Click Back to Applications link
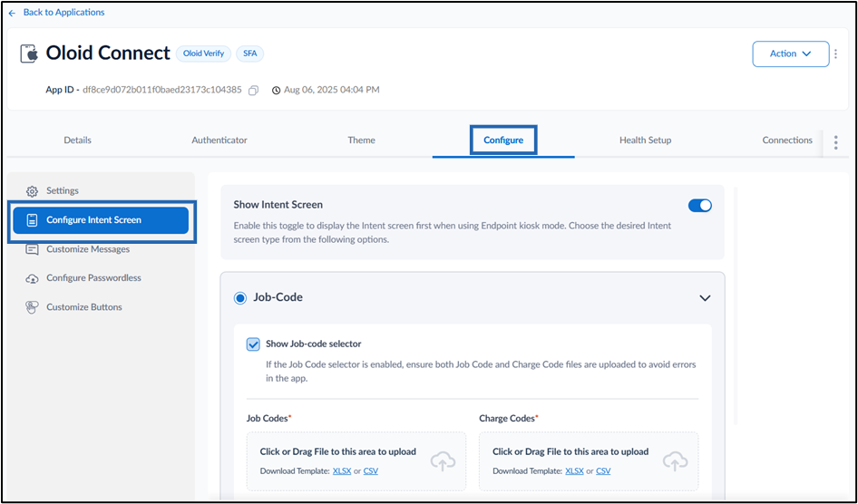 (63, 12)
